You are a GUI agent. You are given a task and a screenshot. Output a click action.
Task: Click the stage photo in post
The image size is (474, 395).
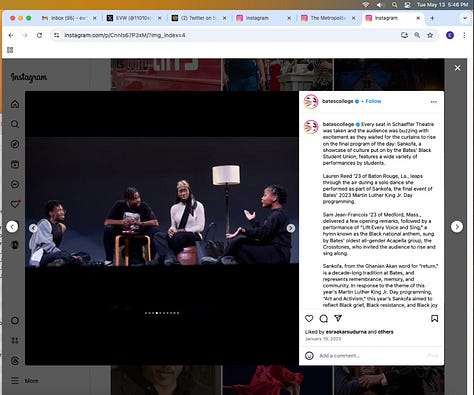[162, 201]
